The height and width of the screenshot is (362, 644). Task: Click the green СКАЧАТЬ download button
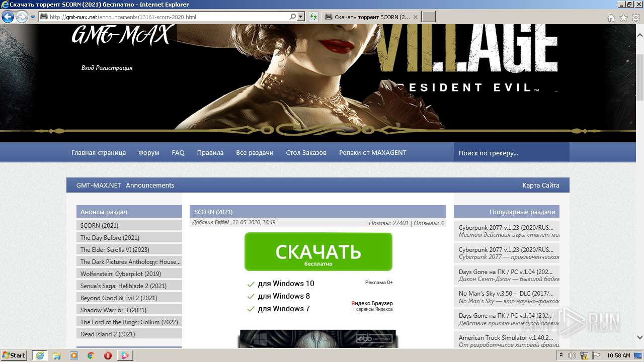pyautogui.click(x=318, y=252)
